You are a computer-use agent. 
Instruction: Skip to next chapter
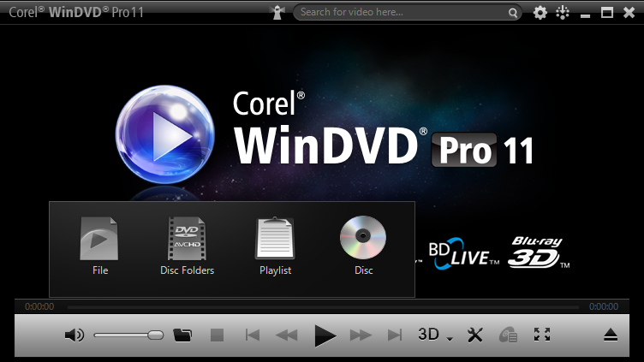tap(395, 335)
